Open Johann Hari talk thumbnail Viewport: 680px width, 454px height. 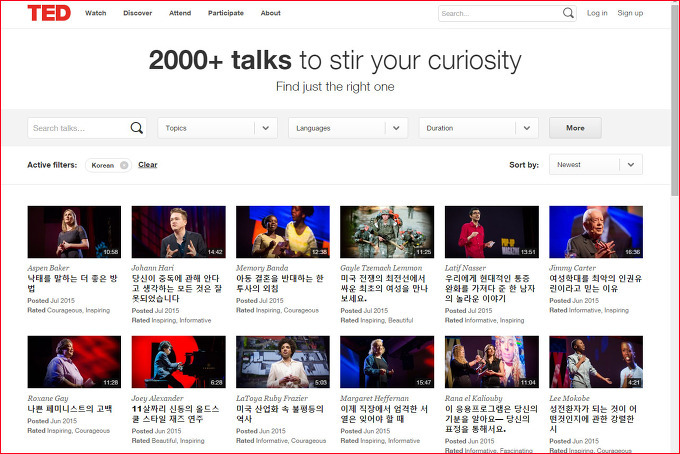179,232
